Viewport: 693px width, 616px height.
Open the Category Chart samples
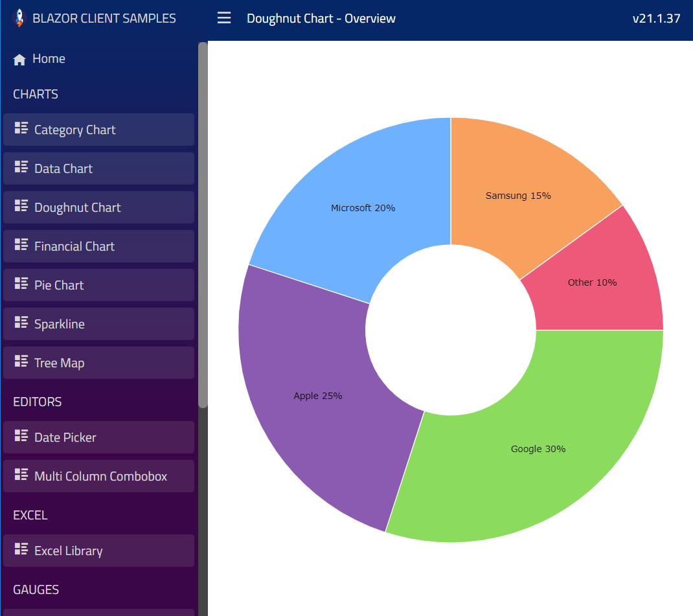coord(98,130)
